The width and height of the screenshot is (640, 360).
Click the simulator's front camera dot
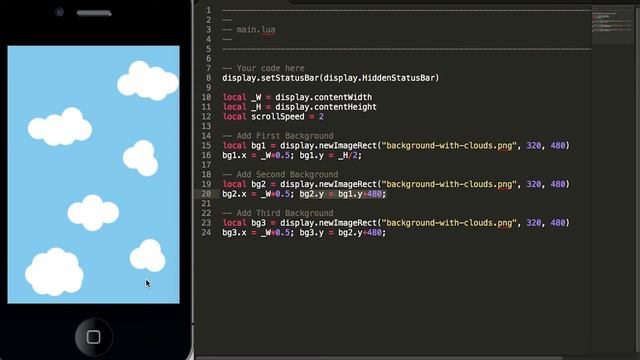[59, 12]
